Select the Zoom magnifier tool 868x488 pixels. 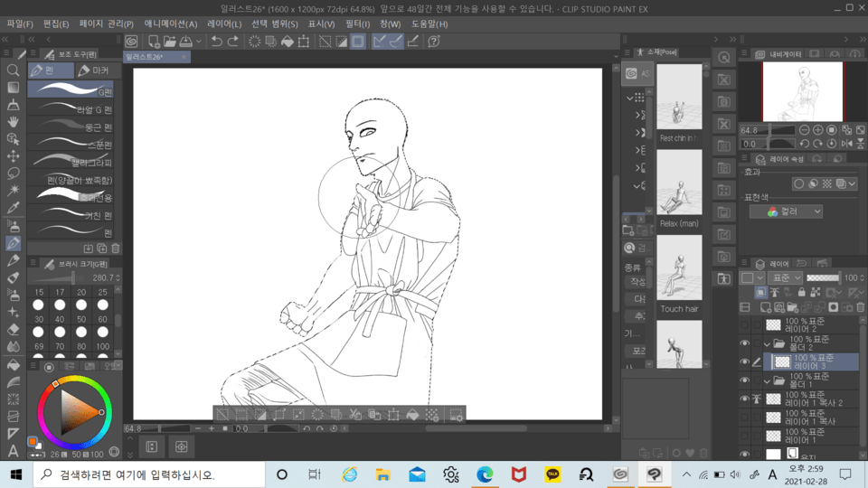13,70
